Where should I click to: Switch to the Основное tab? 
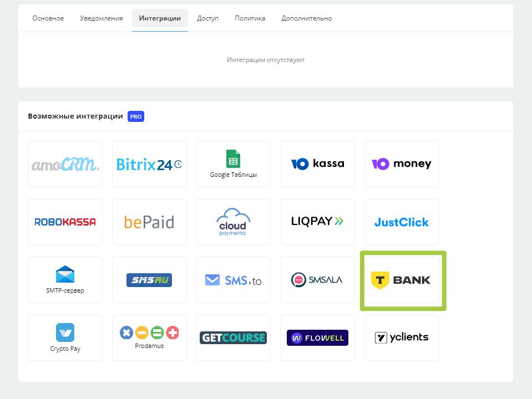click(48, 18)
